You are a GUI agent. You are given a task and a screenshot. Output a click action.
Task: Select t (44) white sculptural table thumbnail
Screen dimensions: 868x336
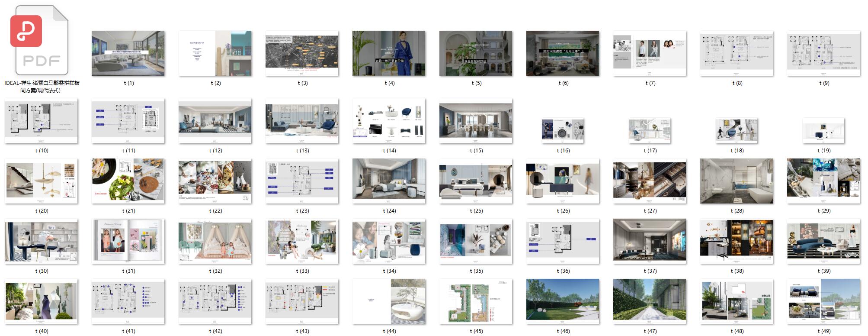389,301
